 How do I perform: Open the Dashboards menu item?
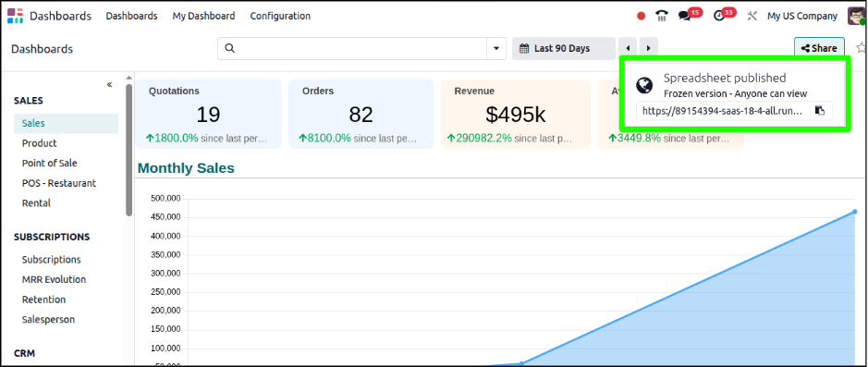[x=132, y=16]
